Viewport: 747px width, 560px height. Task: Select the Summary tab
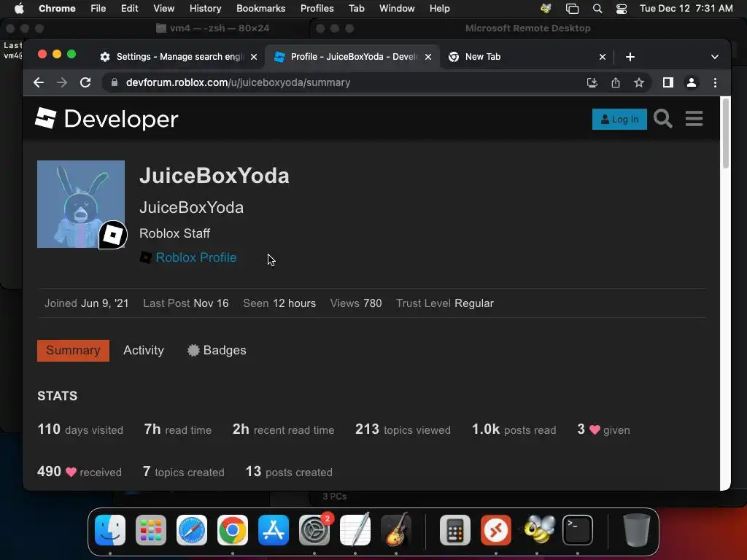click(73, 351)
